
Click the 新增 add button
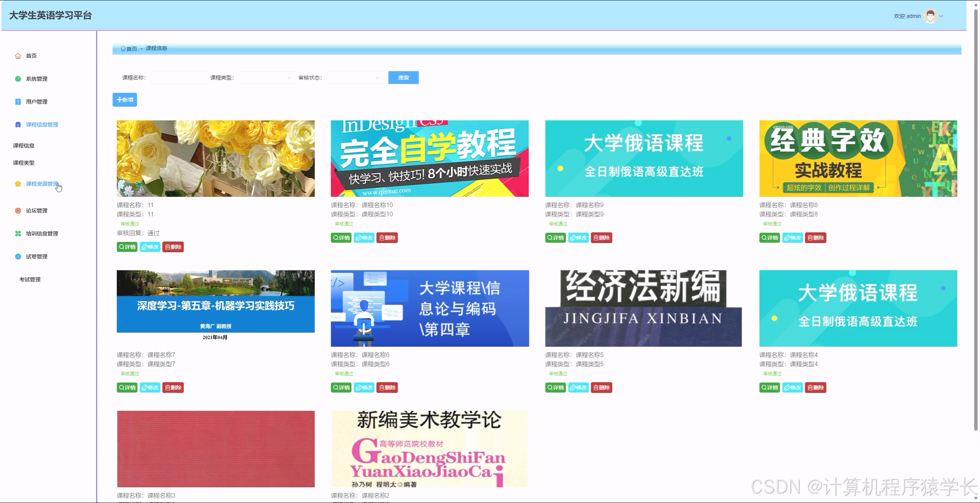point(124,100)
